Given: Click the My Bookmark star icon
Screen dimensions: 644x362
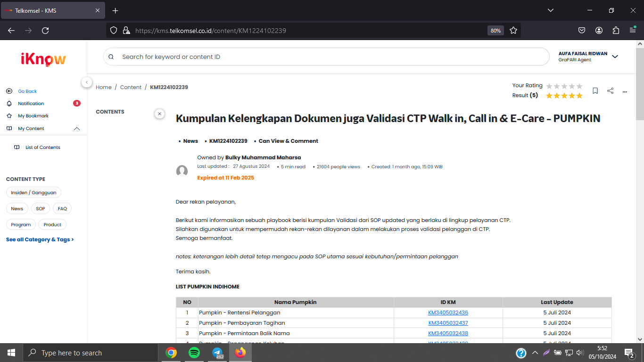Looking at the screenshot, I should [9, 115].
